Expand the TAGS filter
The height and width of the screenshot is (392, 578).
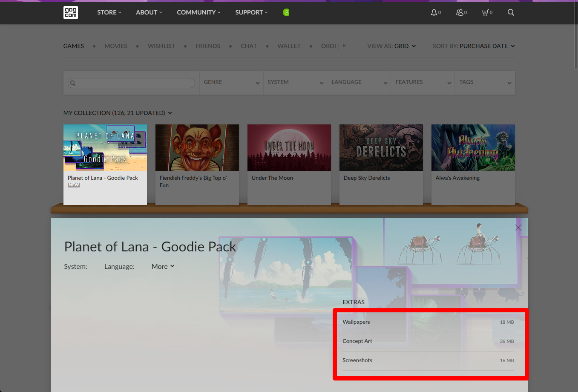pos(485,82)
